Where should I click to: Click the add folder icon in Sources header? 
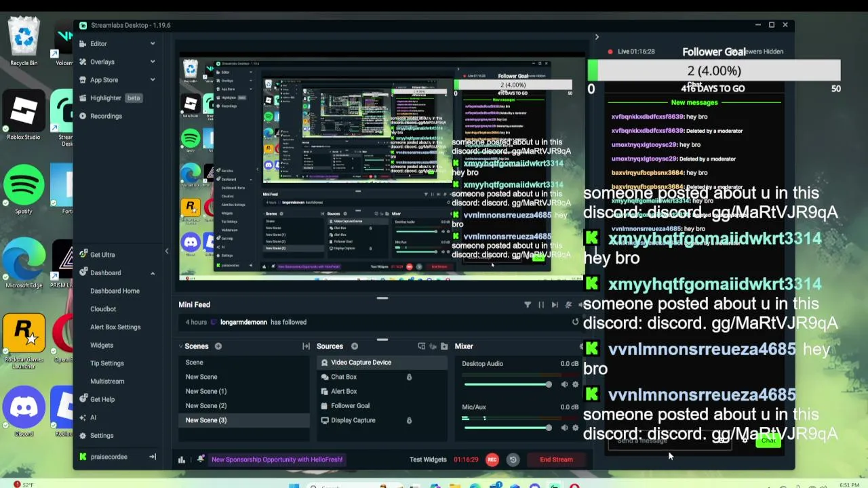(444, 346)
